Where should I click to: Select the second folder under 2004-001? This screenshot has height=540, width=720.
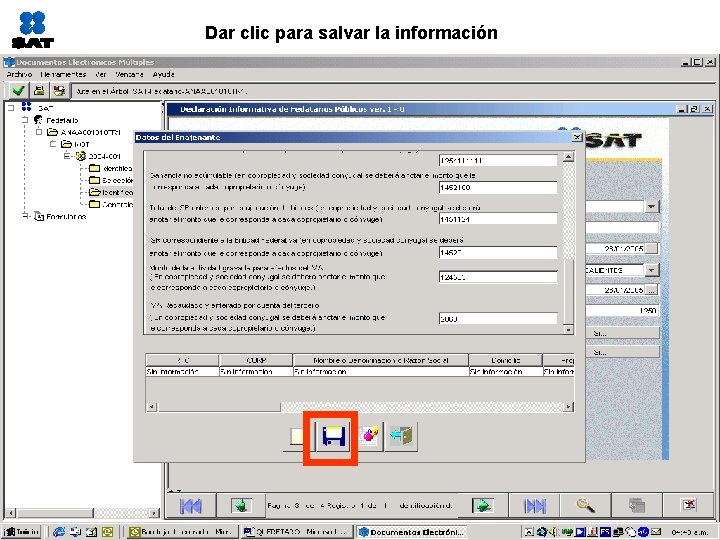[x=111, y=180]
